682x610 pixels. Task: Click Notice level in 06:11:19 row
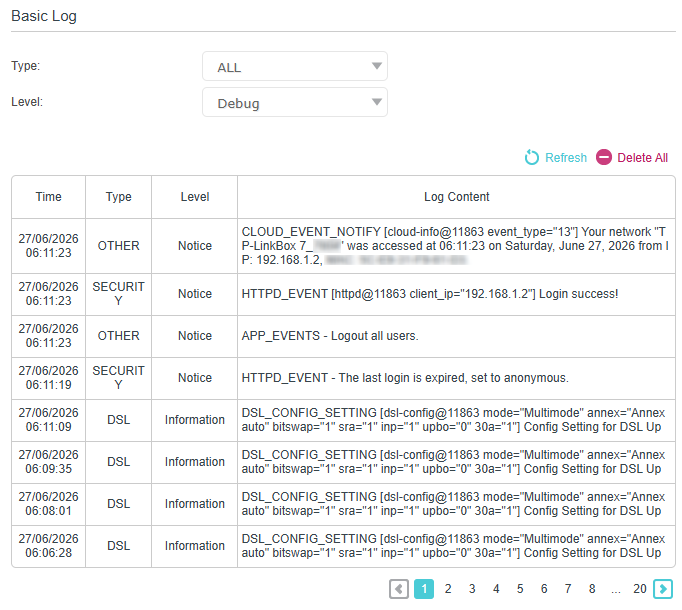(x=195, y=378)
